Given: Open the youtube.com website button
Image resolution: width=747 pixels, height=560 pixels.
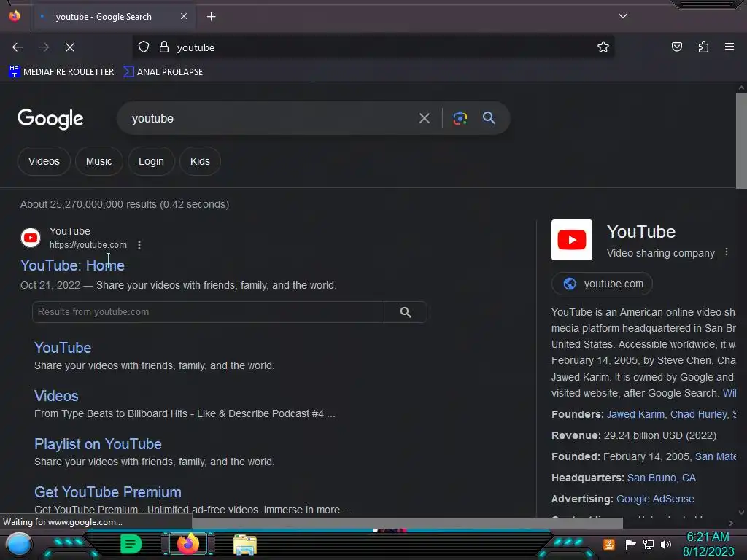Looking at the screenshot, I should point(602,284).
